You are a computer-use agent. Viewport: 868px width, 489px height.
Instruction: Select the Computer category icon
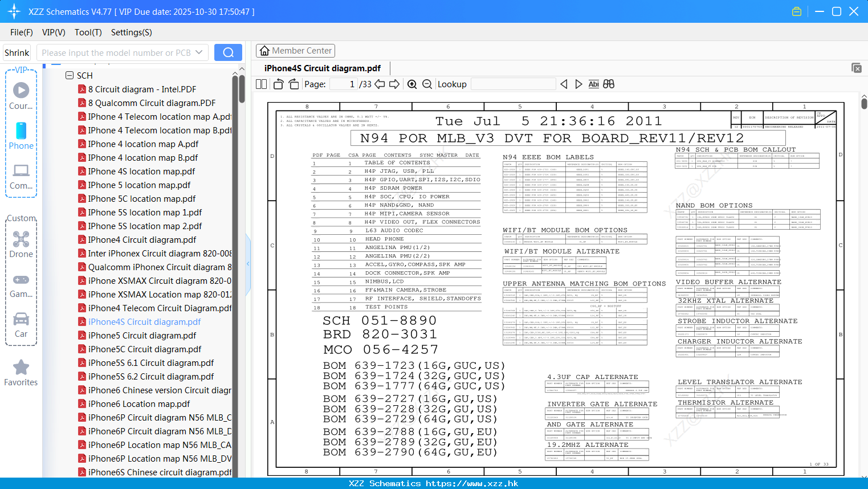coord(21,176)
